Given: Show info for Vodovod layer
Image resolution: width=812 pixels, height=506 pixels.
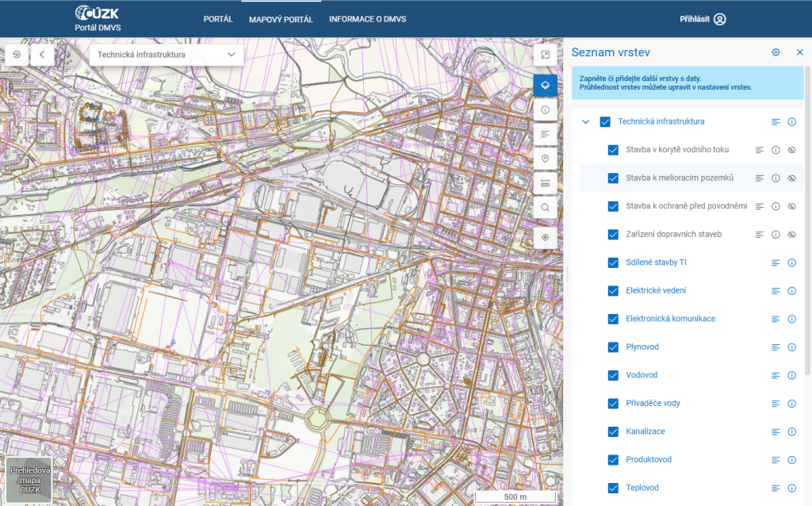Looking at the screenshot, I should [792, 375].
